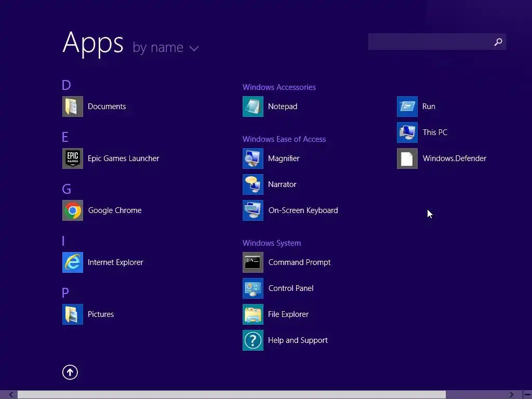Select the Windows Ease of Access heading

click(284, 139)
